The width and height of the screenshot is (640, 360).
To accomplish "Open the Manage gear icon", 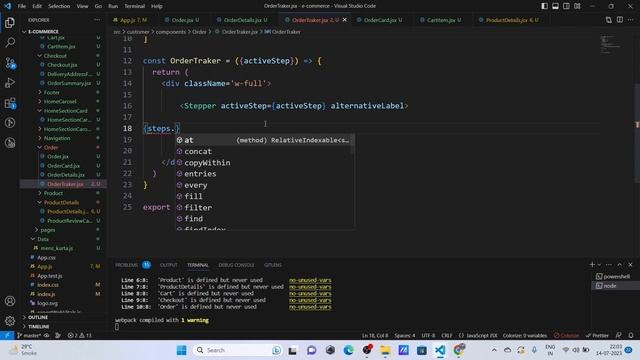I will coord(10,321).
